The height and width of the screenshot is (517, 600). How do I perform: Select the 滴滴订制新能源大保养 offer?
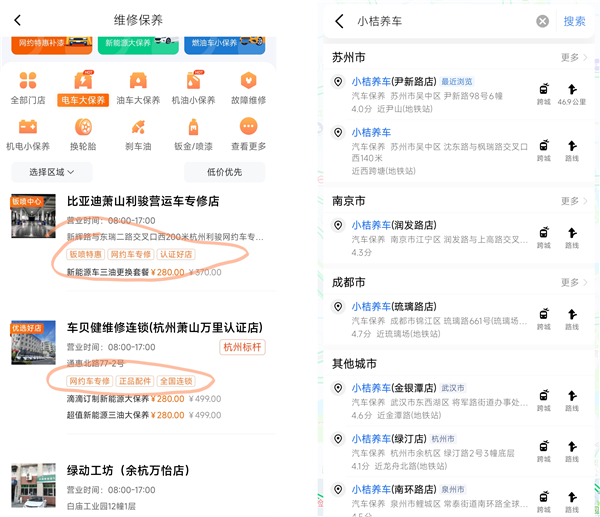pos(144,399)
